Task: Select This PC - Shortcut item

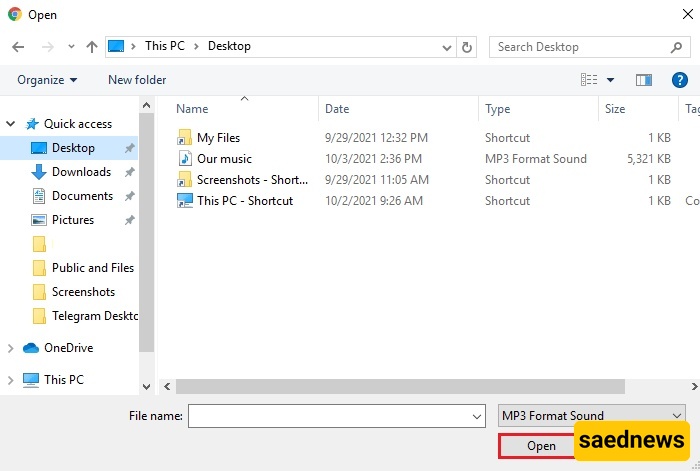Action: 245,201
